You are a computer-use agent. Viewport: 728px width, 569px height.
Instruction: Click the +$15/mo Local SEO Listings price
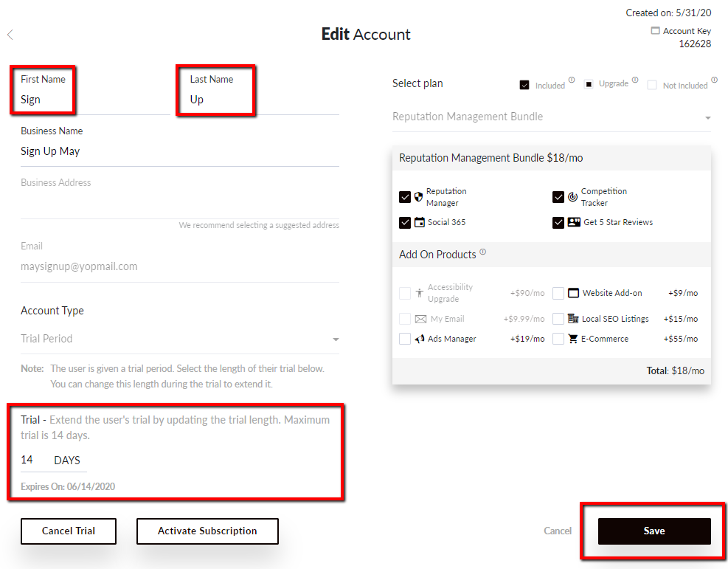pos(681,319)
